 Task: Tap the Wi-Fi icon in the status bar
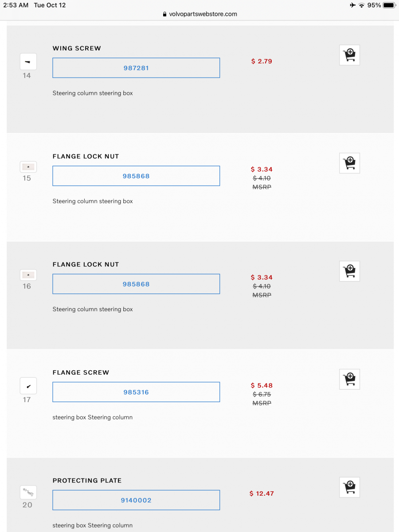[361, 5]
